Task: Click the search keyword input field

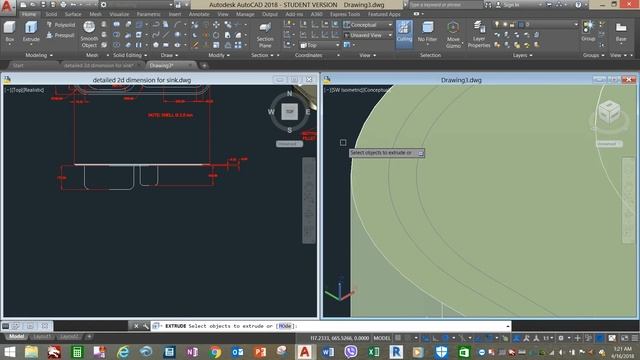Action: pos(445,5)
